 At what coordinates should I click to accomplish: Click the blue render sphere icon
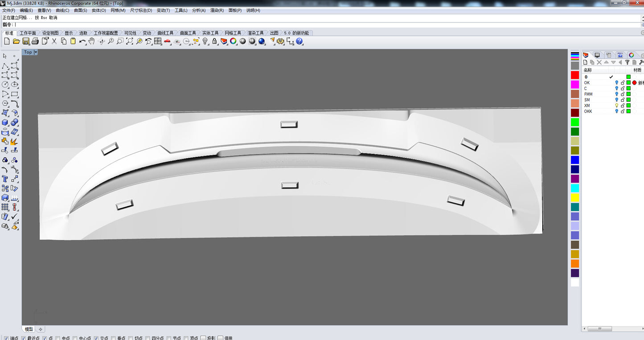[262, 41]
